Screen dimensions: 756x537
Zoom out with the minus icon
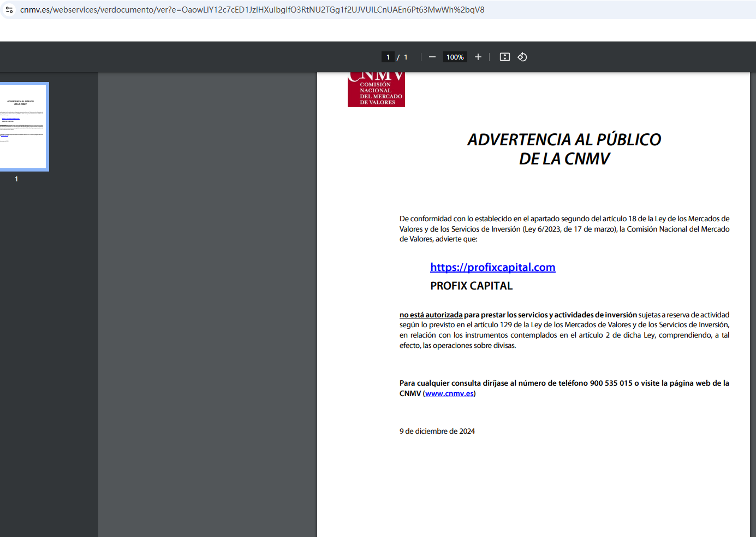[432, 57]
